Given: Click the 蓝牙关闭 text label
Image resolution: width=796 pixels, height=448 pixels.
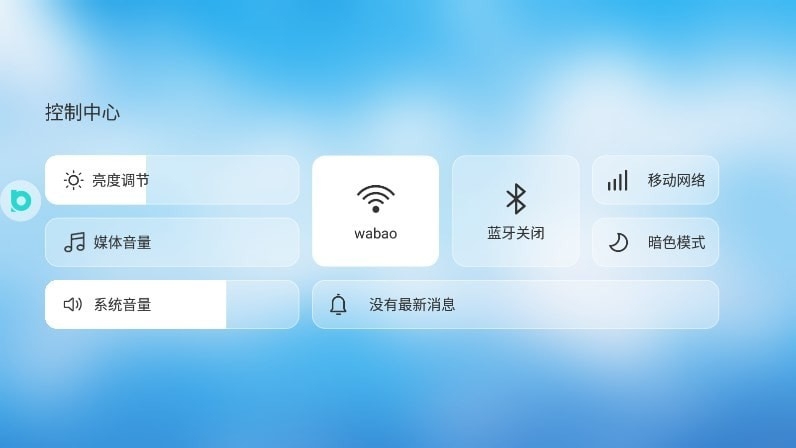Looking at the screenshot, I should coord(516,233).
